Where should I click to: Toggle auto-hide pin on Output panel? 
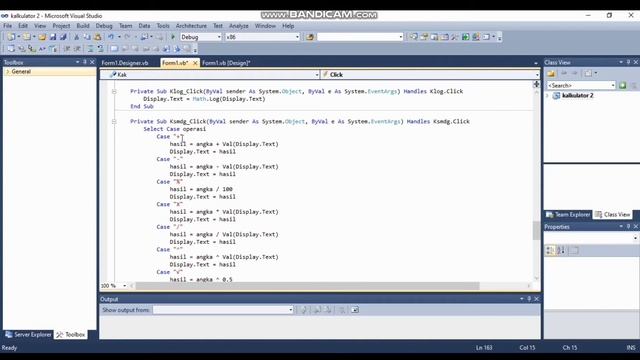[x=529, y=299]
